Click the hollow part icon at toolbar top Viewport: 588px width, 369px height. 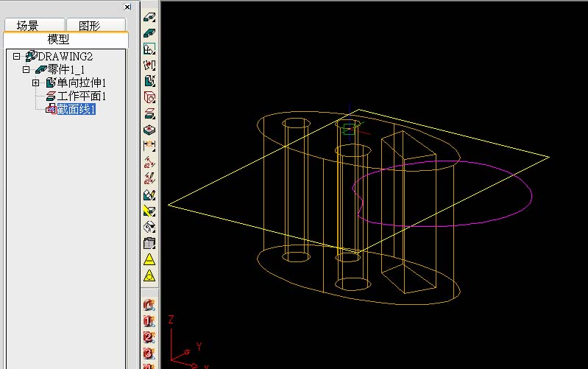(x=149, y=17)
